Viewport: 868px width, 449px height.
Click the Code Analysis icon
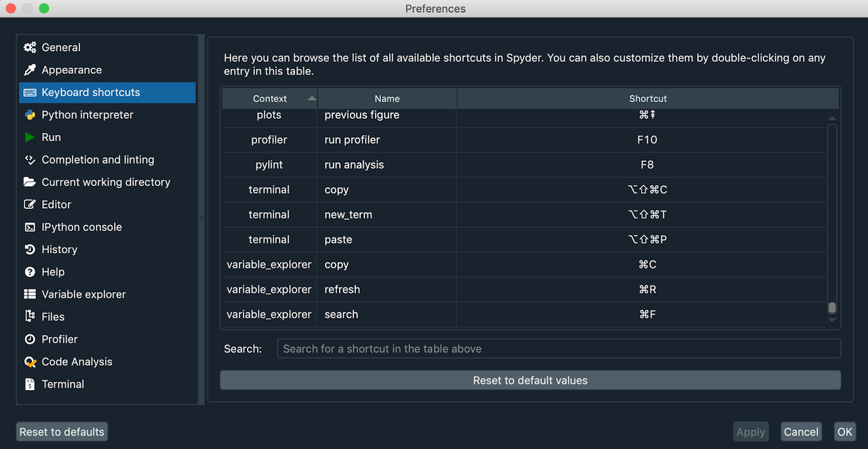pos(30,362)
